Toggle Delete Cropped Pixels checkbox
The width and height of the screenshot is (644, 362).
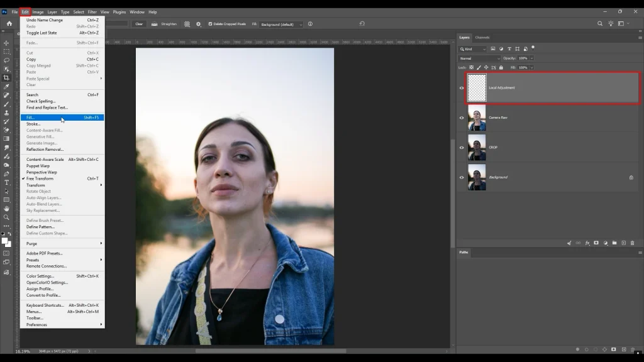(210, 24)
